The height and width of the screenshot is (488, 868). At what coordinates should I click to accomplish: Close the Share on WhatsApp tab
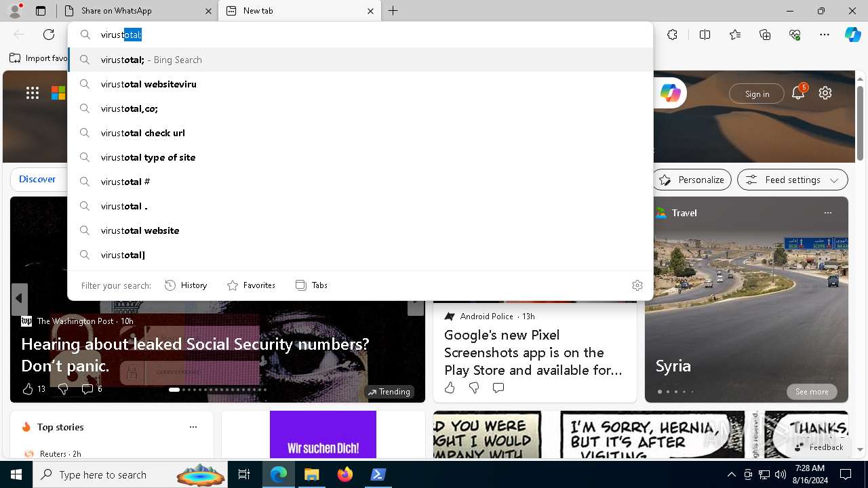[208, 11]
